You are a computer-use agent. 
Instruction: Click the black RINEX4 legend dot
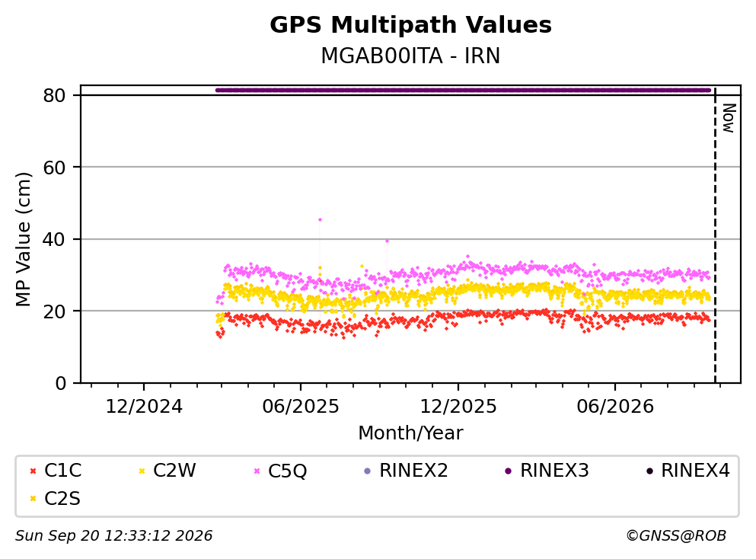pos(649,471)
